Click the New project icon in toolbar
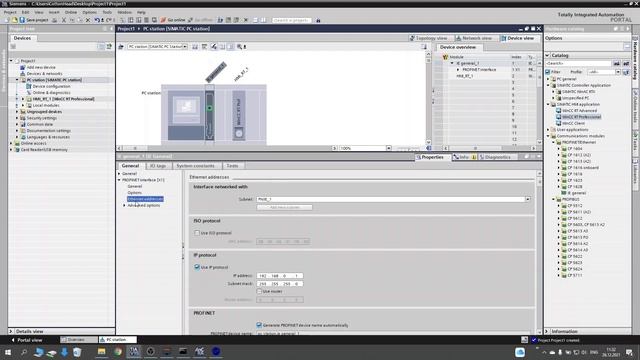Image resolution: width=640 pixels, height=360 pixels. [7, 20]
